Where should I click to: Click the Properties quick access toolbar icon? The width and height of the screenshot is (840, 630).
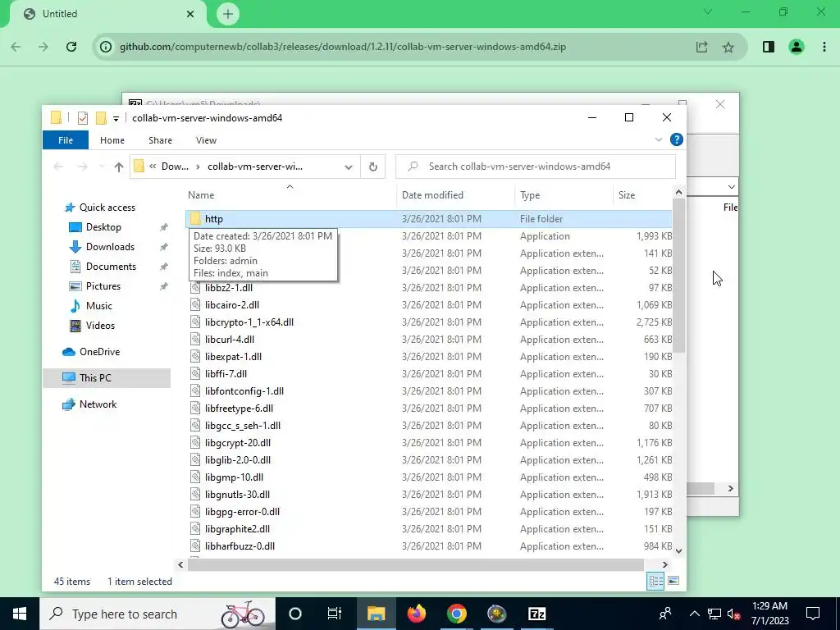click(83, 118)
